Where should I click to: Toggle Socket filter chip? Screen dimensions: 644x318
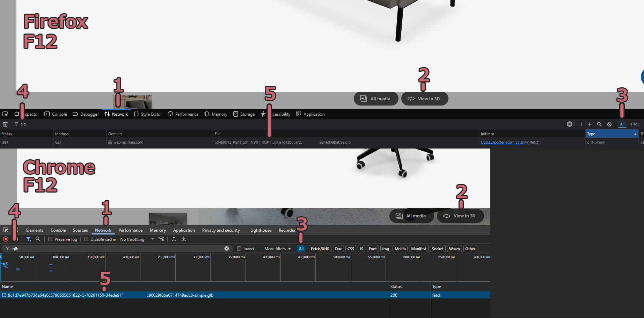[438, 249]
